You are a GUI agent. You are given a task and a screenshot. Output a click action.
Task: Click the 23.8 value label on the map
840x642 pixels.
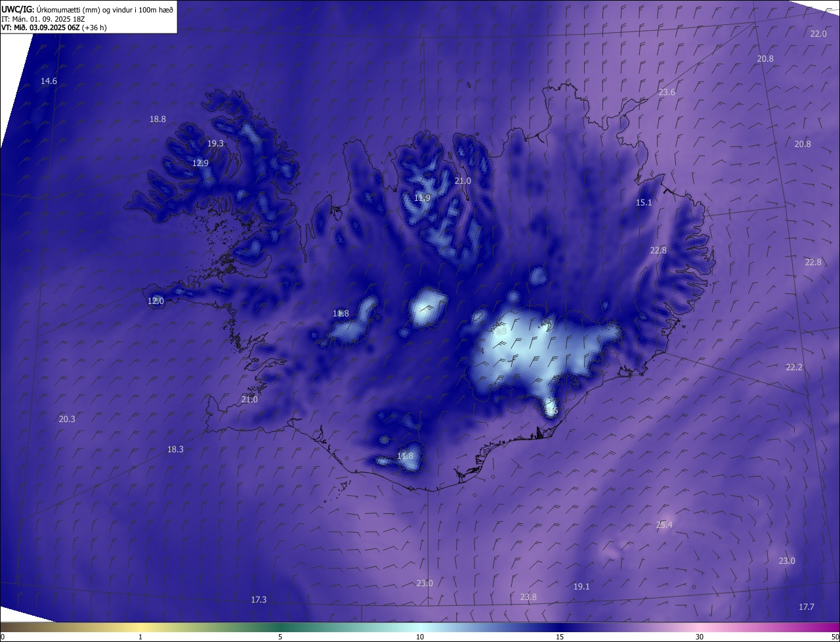click(x=528, y=597)
